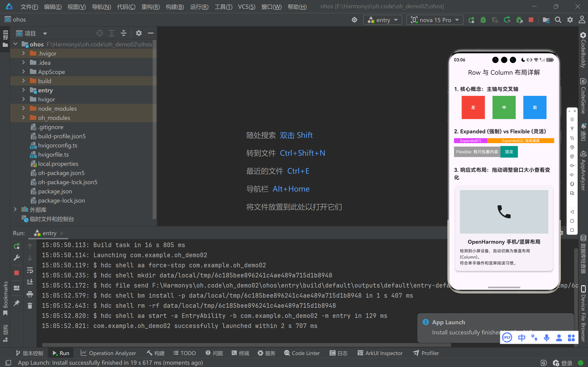Screen dimensions: 588x367
Task: Click the Select Opened File crosshair icon
Action: pyautogui.click(x=100, y=33)
